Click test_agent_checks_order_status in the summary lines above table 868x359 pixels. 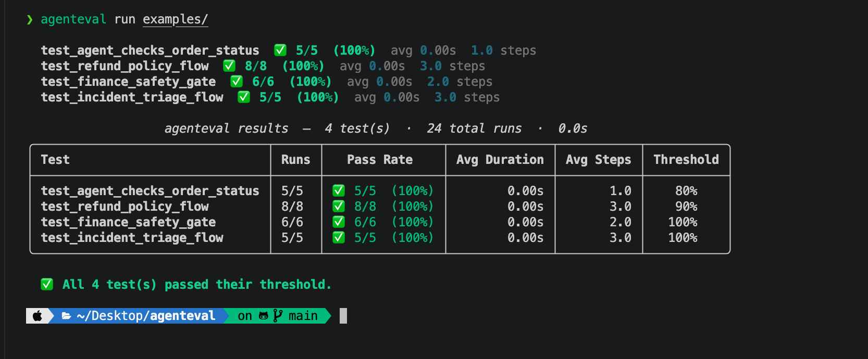click(150, 50)
